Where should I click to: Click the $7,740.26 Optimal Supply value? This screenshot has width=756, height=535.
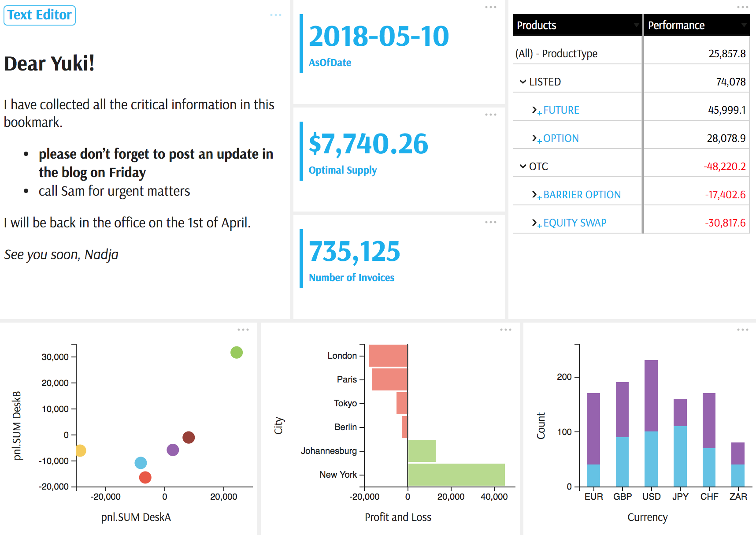pyautogui.click(x=368, y=144)
